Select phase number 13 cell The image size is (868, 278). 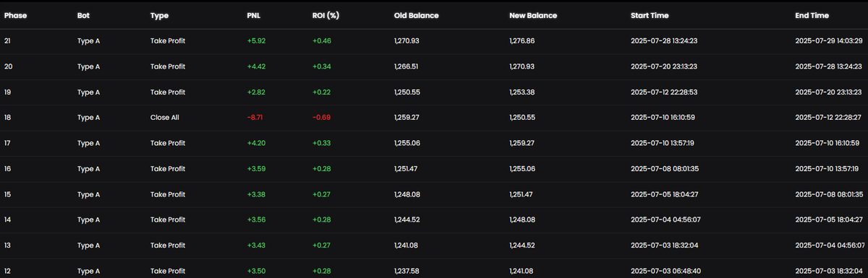(x=8, y=246)
